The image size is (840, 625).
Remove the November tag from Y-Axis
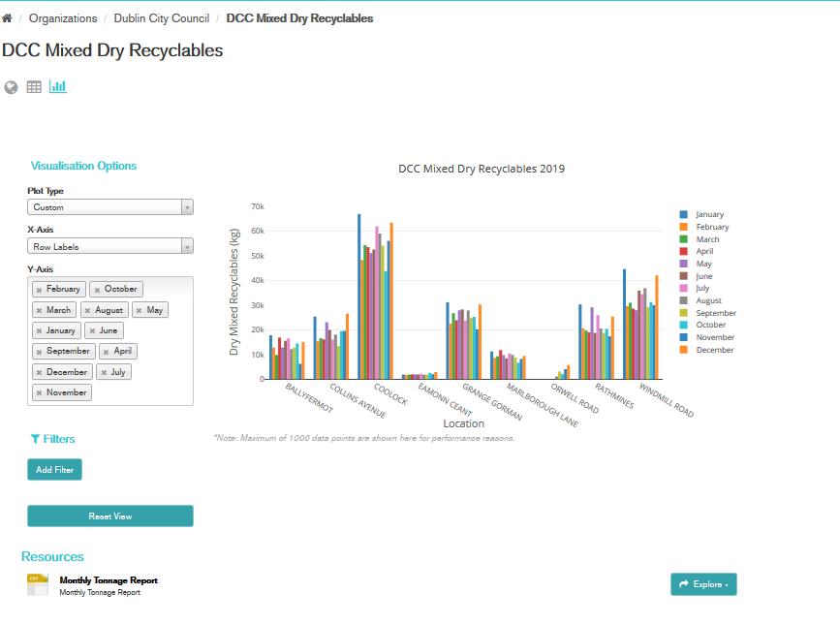point(39,393)
